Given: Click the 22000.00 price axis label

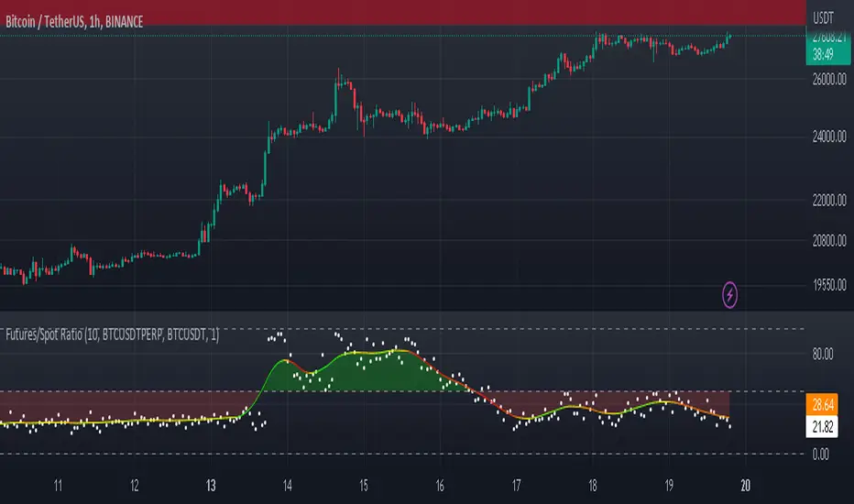Looking at the screenshot, I should tap(829, 201).
